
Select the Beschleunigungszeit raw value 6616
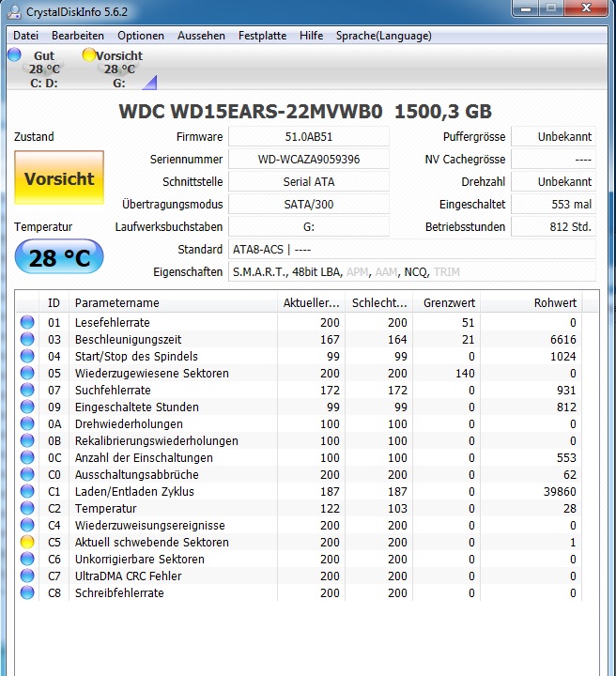coord(563,339)
